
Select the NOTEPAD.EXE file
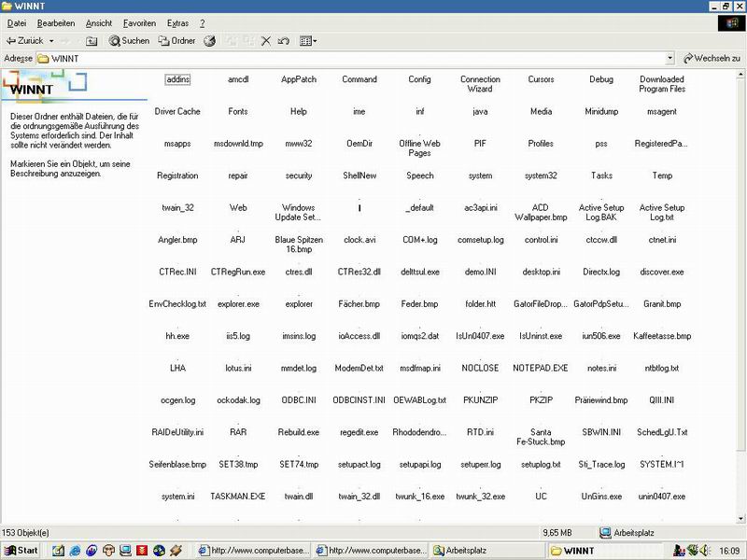click(541, 368)
